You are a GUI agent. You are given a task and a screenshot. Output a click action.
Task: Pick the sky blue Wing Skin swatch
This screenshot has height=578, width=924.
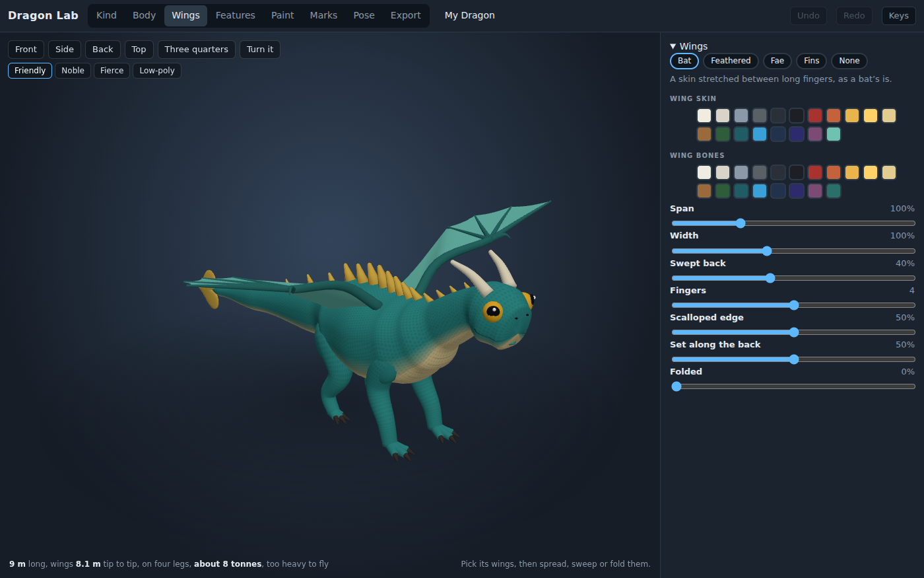tap(760, 134)
